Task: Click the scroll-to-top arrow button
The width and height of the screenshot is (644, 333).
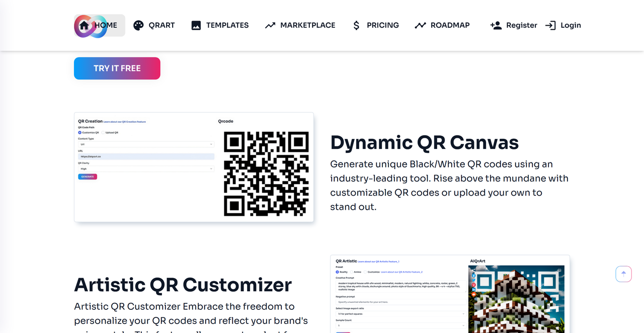Action: (623, 274)
